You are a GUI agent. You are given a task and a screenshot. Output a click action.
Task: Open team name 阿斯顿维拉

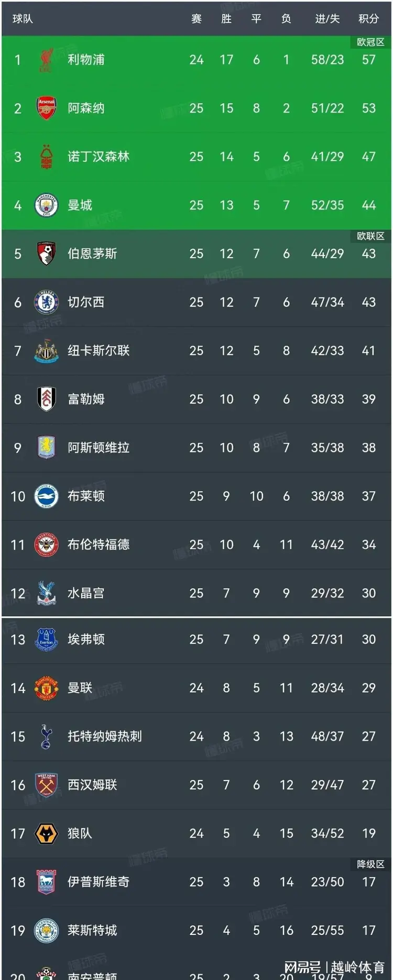pyautogui.click(x=99, y=448)
